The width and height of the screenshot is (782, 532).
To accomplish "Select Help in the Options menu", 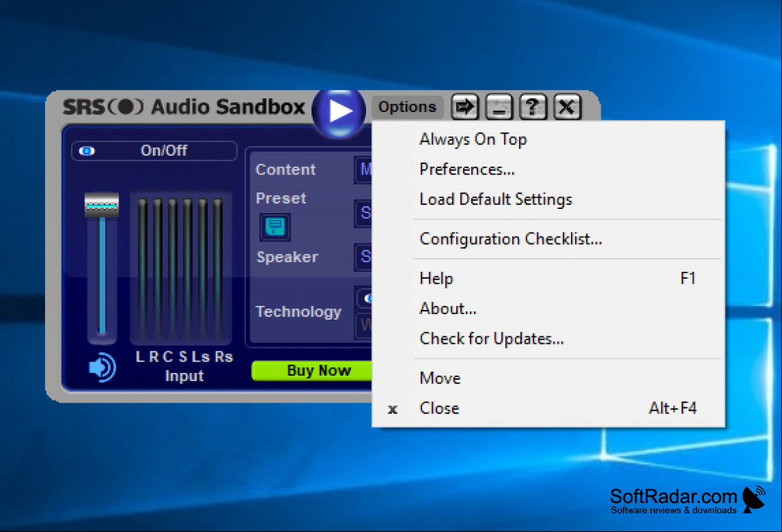I will pos(549,279).
